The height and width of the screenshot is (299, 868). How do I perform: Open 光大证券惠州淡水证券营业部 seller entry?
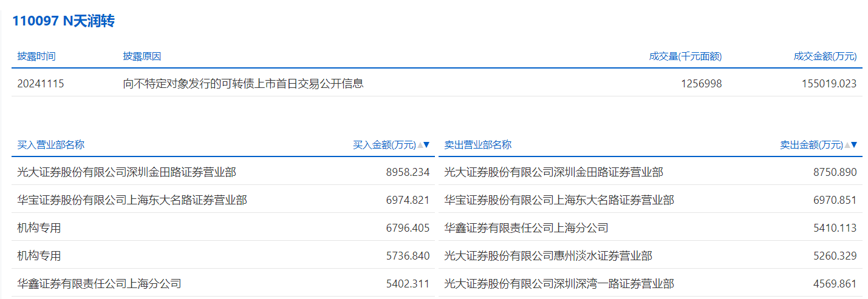tap(548, 256)
